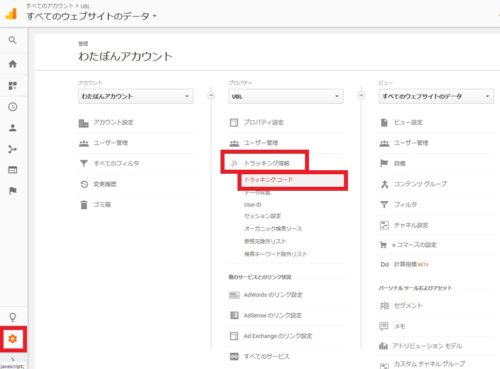The width and height of the screenshot is (500, 369).
Task: Open the search icon in the sidebar
Action: pos(12,40)
